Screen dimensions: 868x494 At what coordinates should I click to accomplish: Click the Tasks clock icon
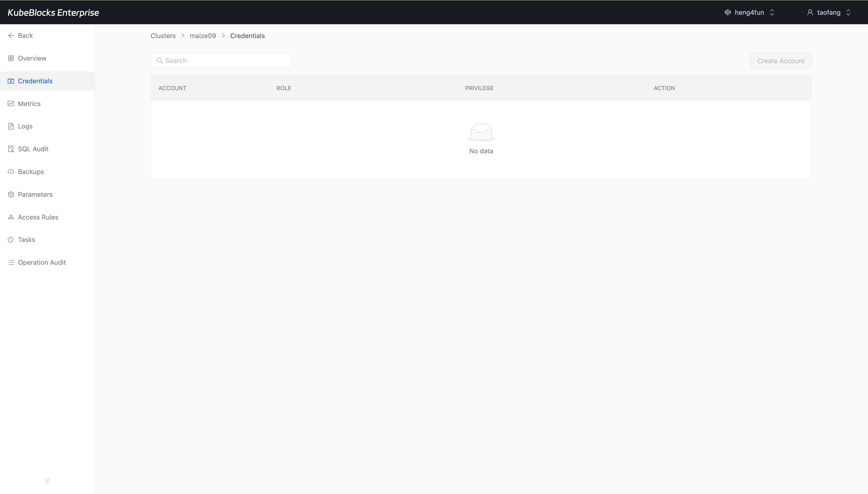pyautogui.click(x=11, y=240)
